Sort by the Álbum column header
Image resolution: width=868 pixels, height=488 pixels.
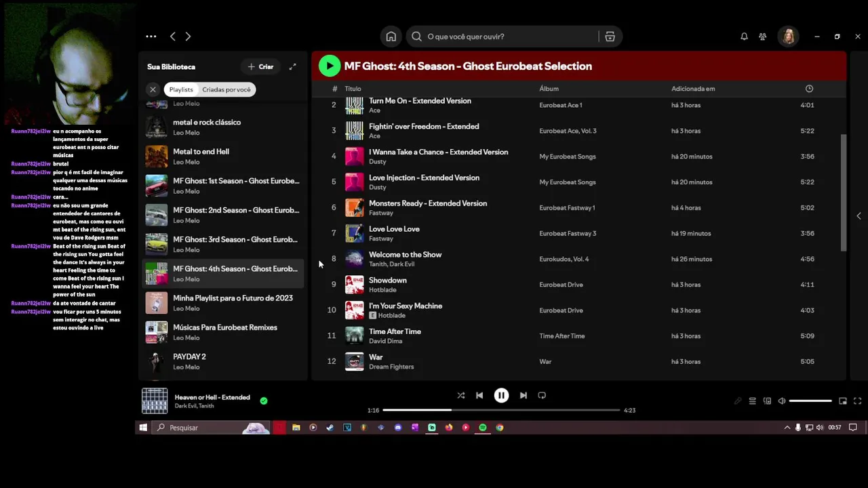(x=549, y=89)
